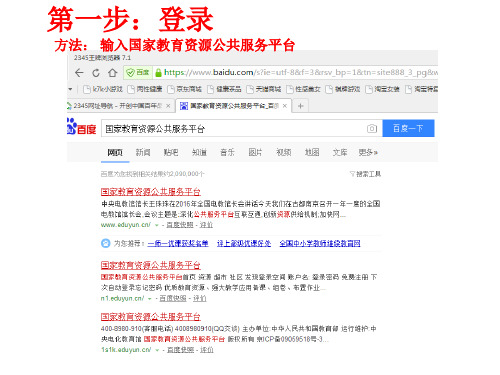Click the Baidu paw logo
Viewport: 500px width, 375px height.
tap(81, 127)
